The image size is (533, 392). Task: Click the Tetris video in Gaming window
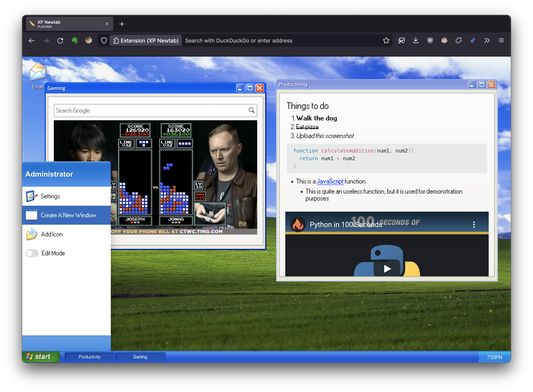point(155,177)
